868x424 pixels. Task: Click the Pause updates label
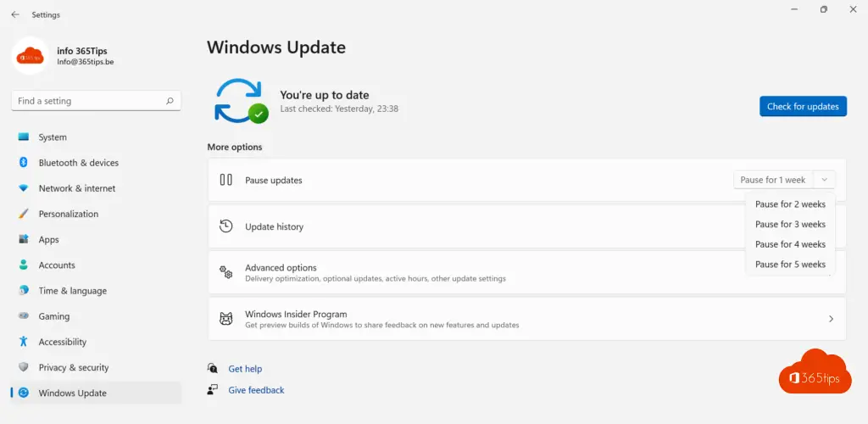coord(274,180)
